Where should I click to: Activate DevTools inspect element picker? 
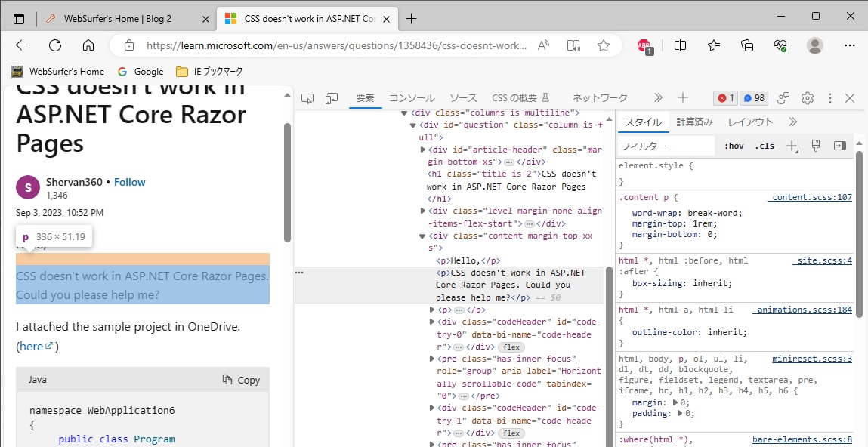307,98
